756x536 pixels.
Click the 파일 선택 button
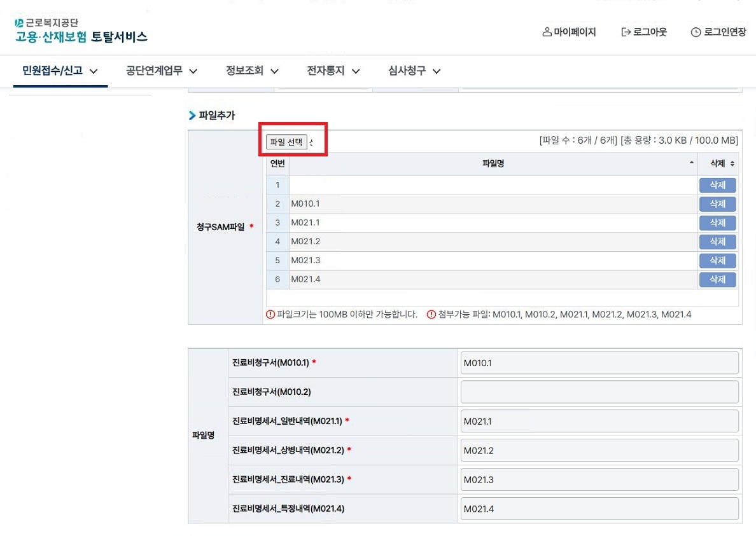click(x=286, y=142)
